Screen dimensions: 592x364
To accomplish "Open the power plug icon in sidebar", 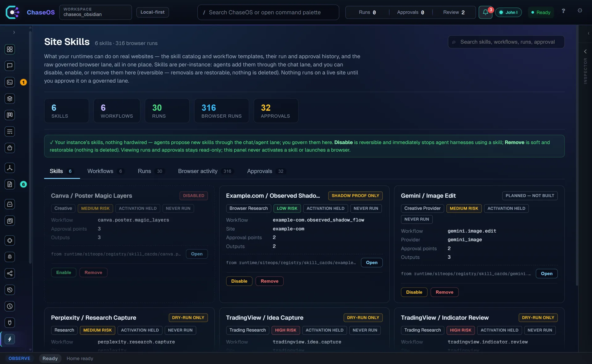I will (x=10, y=323).
